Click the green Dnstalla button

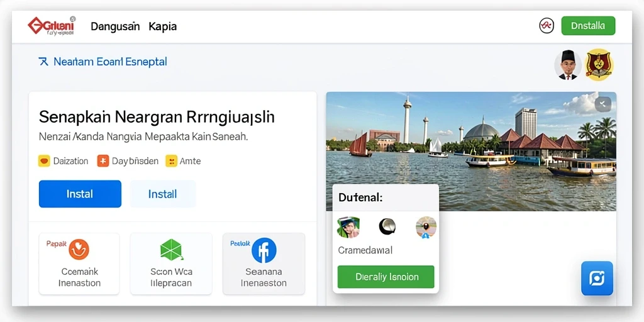coord(588,26)
